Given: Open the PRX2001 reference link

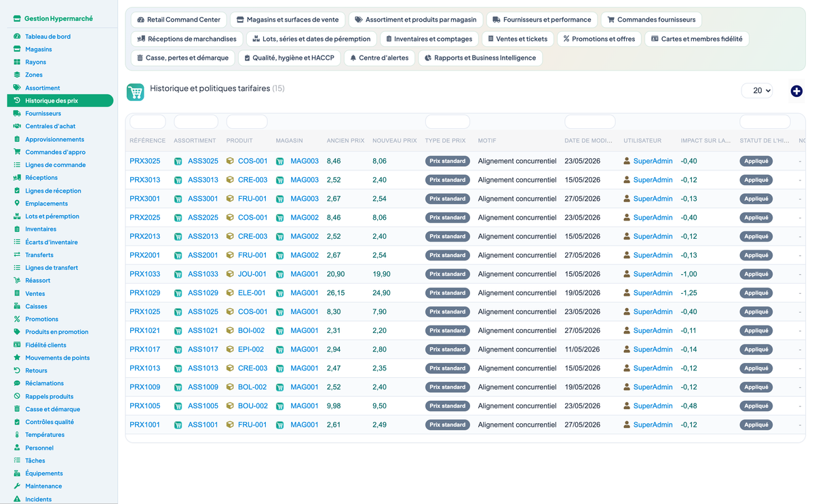Looking at the screenshot, I should [144, 255].
